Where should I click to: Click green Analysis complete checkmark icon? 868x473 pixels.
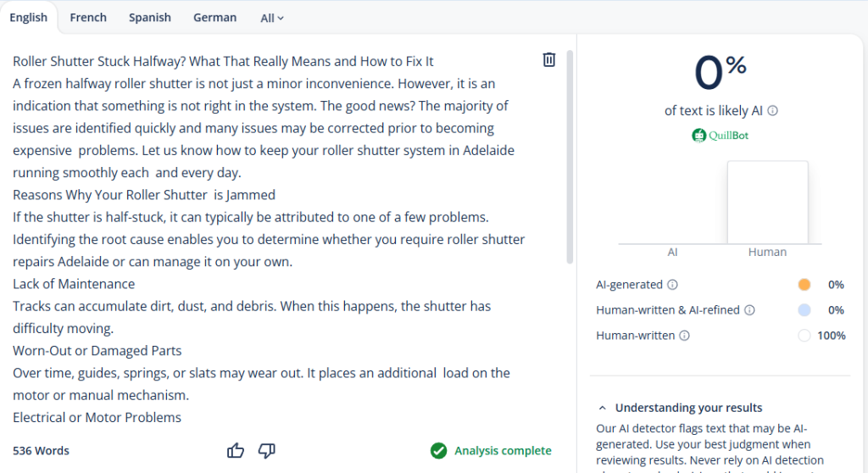[438, 451]
